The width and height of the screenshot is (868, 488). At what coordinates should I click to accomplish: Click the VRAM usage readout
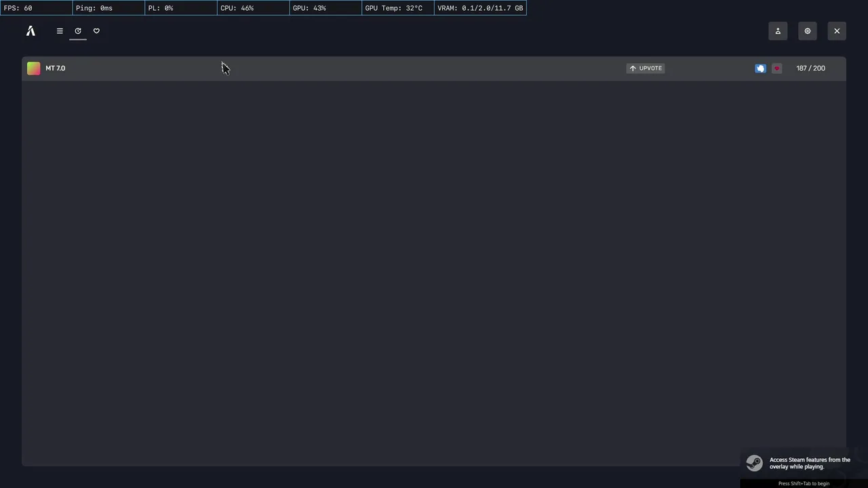(x=480, y=8)
